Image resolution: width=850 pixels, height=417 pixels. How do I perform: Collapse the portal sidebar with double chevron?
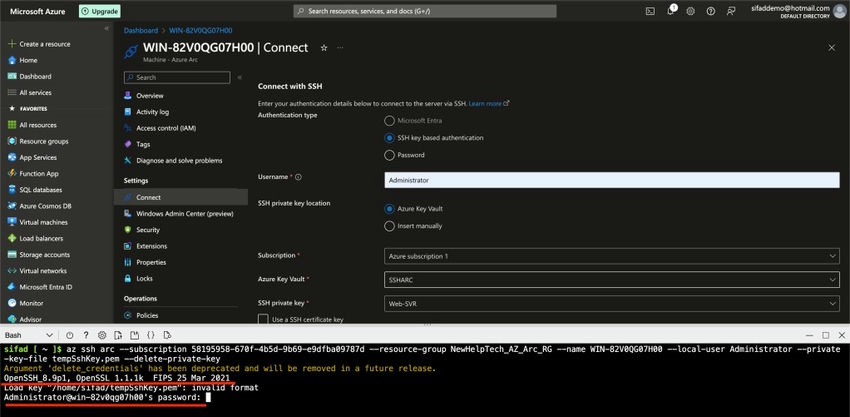click(106, 28)
